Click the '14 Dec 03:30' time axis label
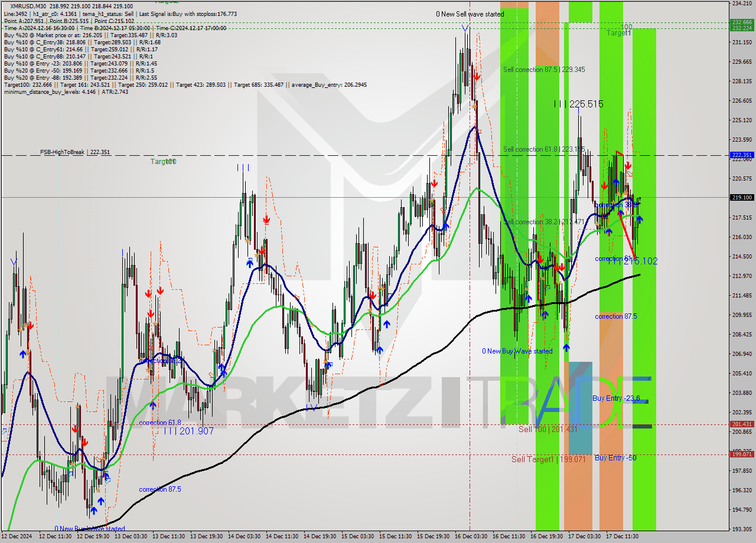Viewport: 756px width, 543px height. (x=244, y=537)
